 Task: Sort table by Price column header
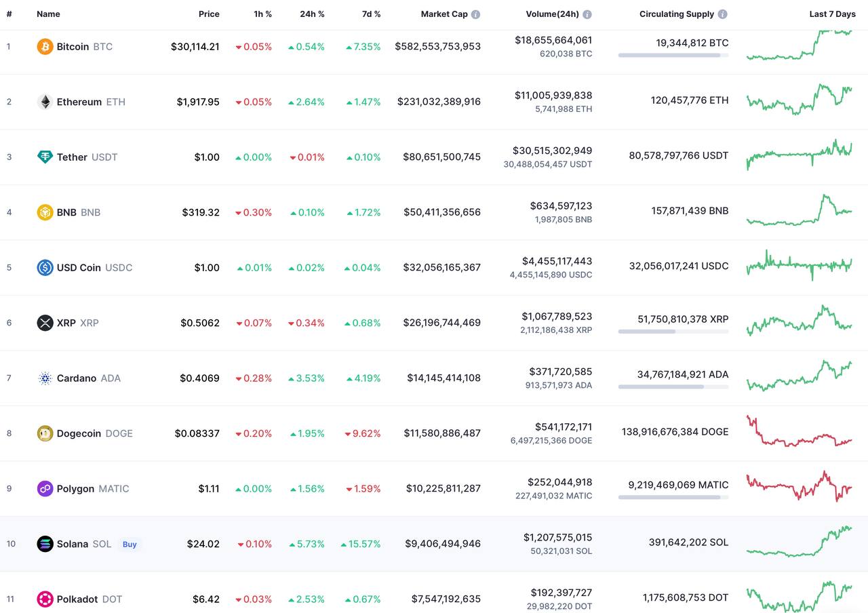209,14
